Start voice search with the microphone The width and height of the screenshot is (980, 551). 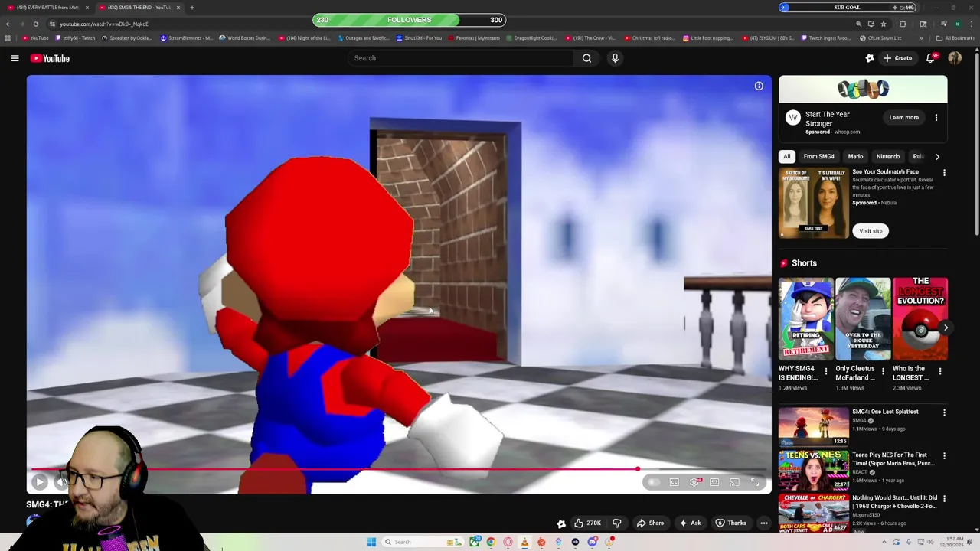(x=615, y=58)
